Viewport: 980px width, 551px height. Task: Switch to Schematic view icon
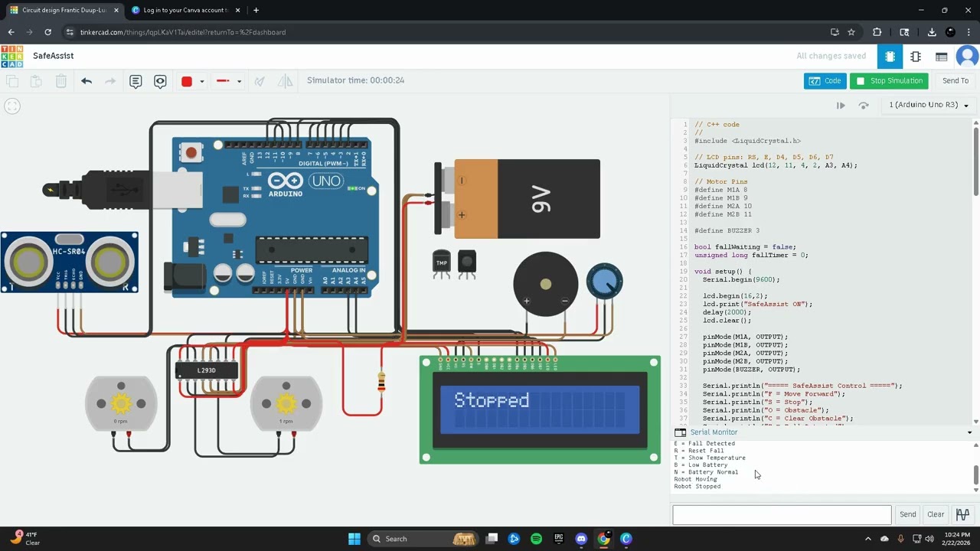pos(916,57)
